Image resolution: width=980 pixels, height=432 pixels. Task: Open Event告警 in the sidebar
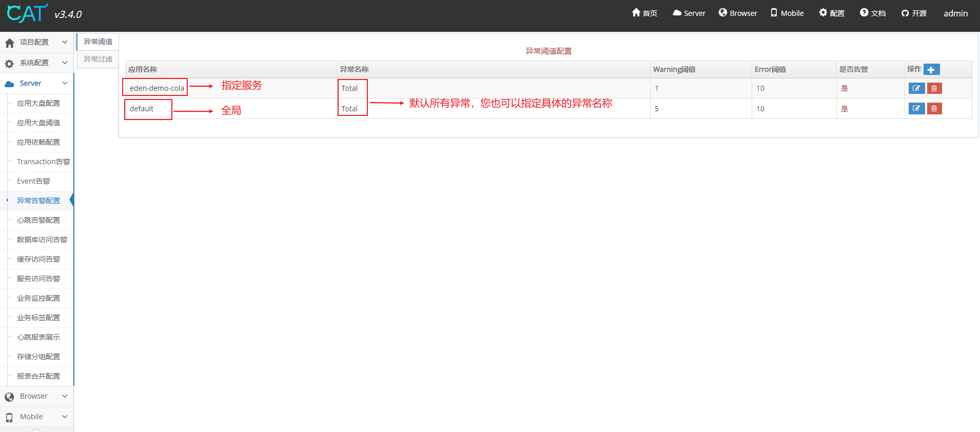[x=33, y=181]
